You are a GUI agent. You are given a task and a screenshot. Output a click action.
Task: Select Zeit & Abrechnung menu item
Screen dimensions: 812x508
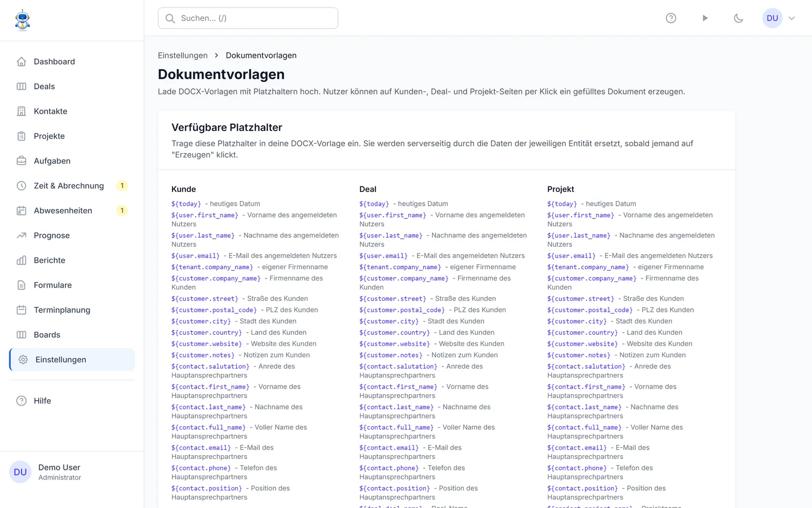click(72, 186)
